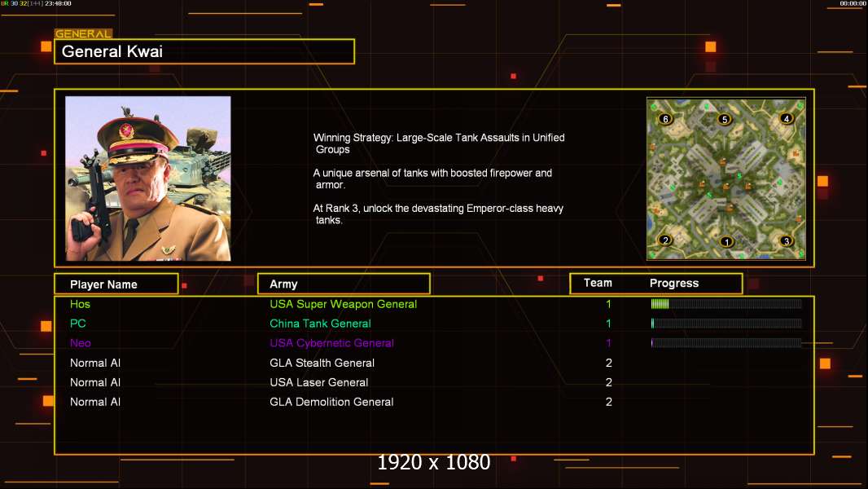Click the General Kwai name field

(x=204, y=51)
